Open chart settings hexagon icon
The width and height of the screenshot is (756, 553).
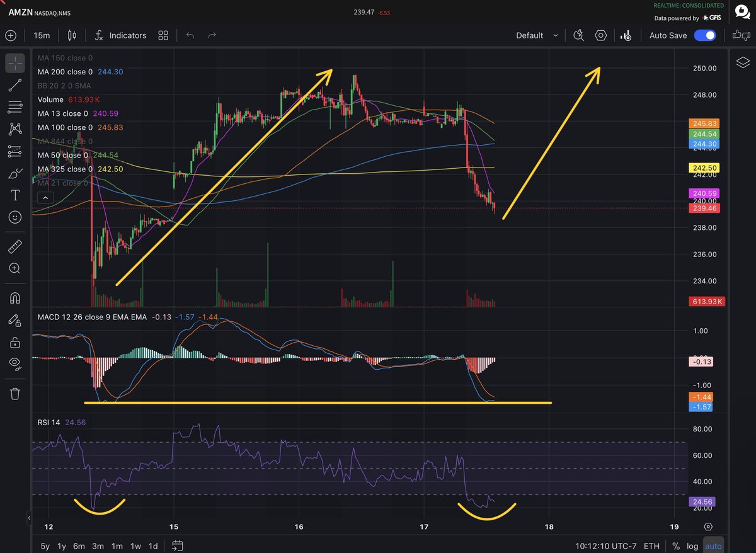(x=601, y=35)
